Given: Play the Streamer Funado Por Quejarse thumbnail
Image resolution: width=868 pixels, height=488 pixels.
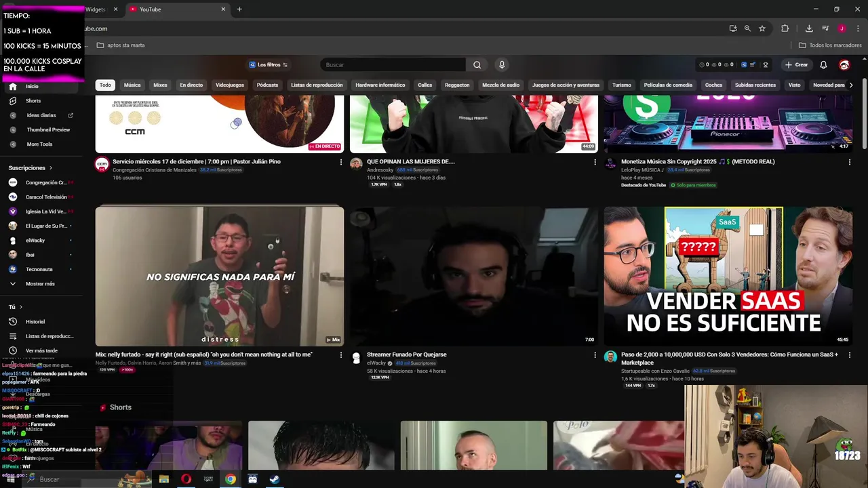Looking at the screenshot, I should (x=474, y=277).
